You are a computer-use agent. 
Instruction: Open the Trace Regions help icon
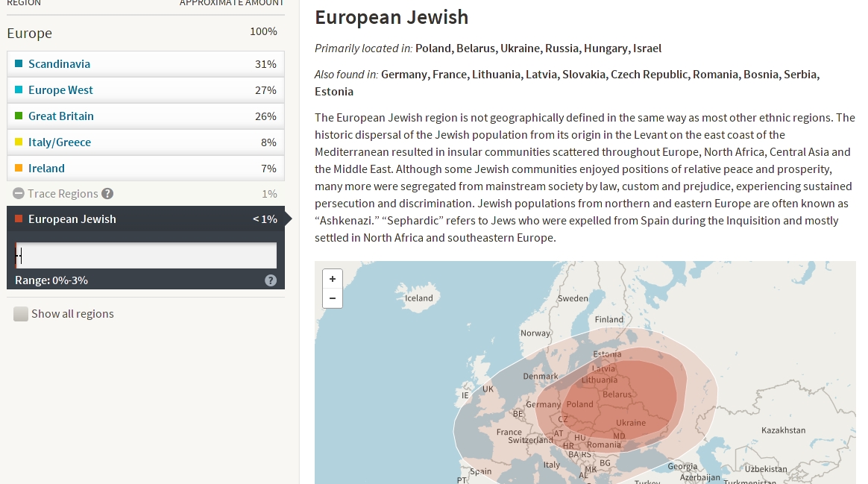[x=107, y=194]
